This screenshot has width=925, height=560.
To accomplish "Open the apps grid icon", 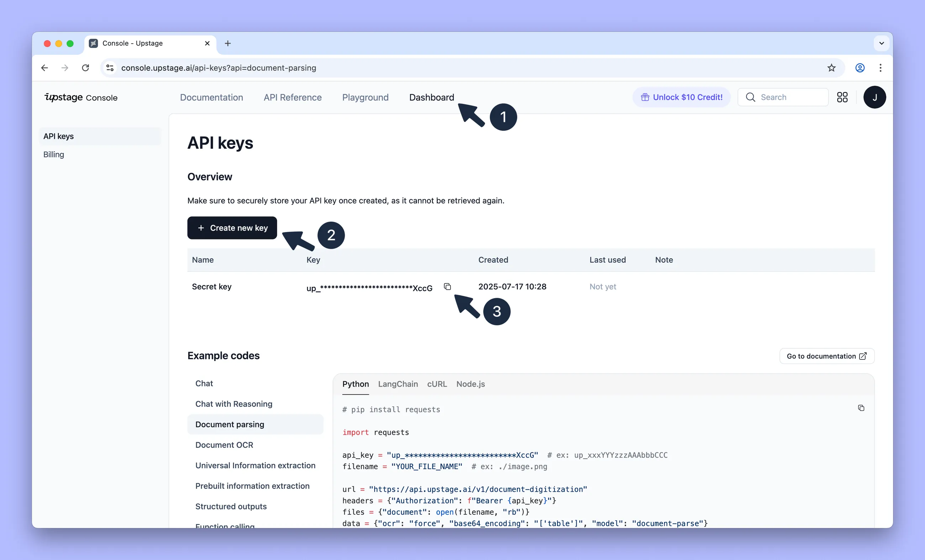I will [x=842, y=97].
